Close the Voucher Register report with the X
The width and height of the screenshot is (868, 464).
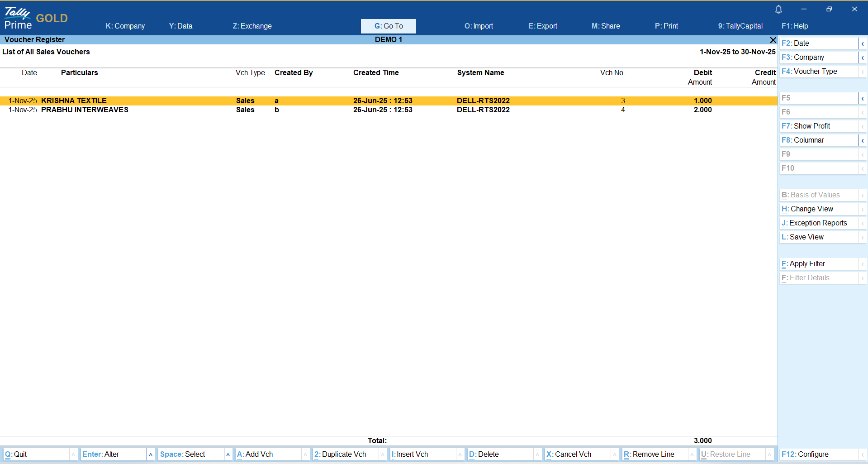(x=773, y=40)
